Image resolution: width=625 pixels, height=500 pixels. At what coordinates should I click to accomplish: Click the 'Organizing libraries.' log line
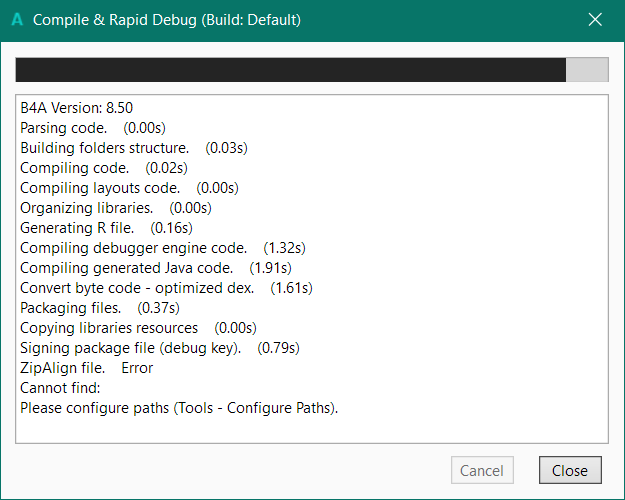click(86, 208)
